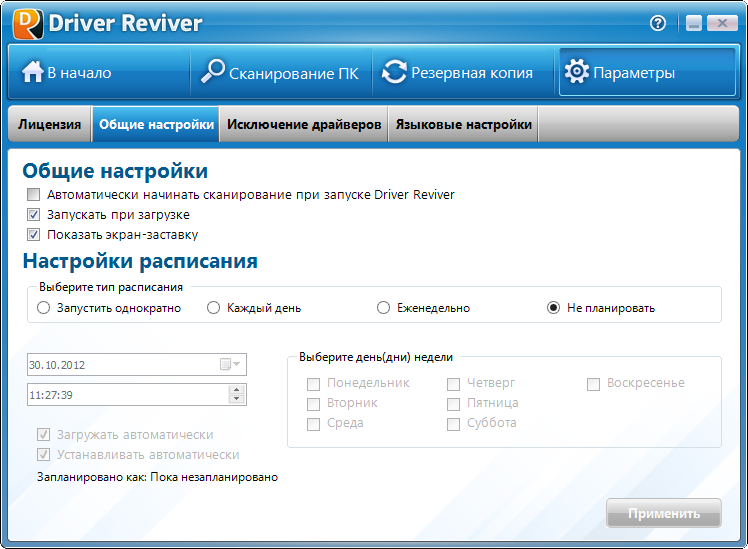Open the Резервная копия section
Image resolution: width=748 pixels, height=549 pixels.
tap(463, 72)
